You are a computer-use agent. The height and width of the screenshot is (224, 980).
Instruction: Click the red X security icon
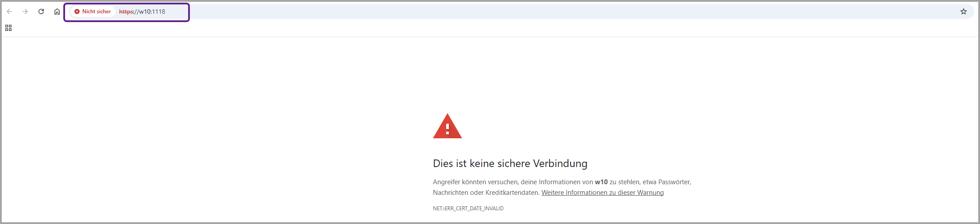(77, 11)
